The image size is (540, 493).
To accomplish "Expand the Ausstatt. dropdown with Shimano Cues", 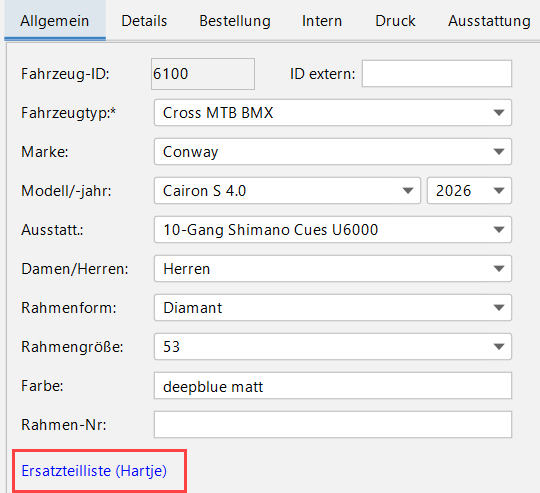I will click(x=333, y=229).
